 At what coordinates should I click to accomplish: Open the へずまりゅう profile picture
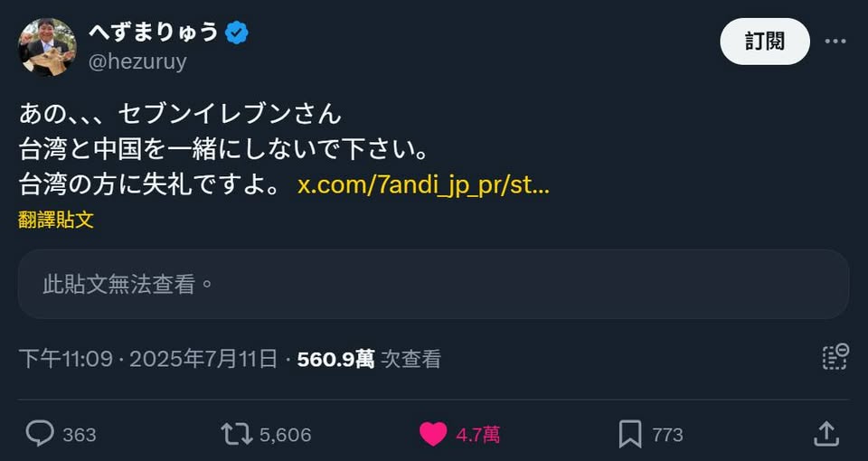click(48, 47)
